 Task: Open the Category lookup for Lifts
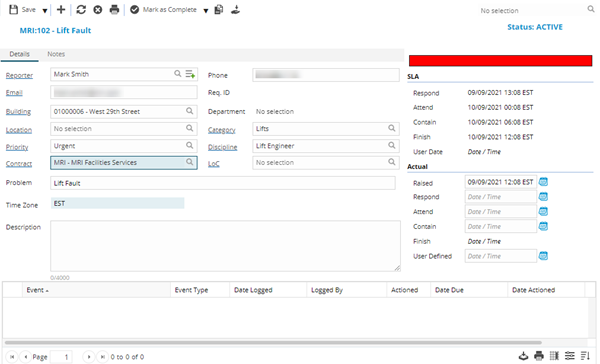point(391,128)
